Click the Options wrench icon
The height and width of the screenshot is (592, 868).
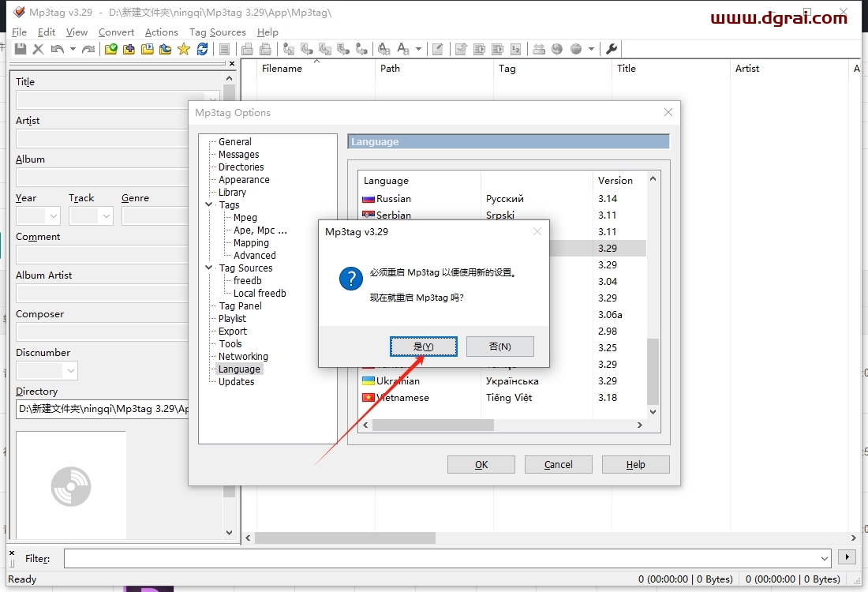612,49
